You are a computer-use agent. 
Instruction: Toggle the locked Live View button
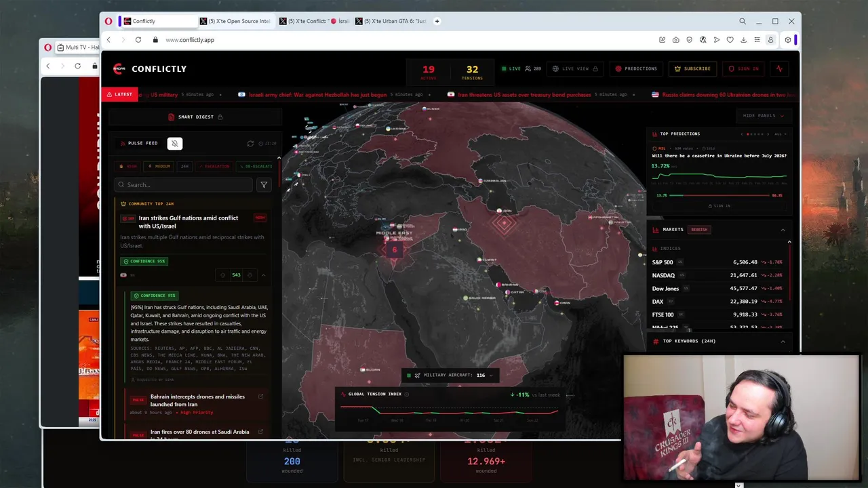[x=575, y=68]
